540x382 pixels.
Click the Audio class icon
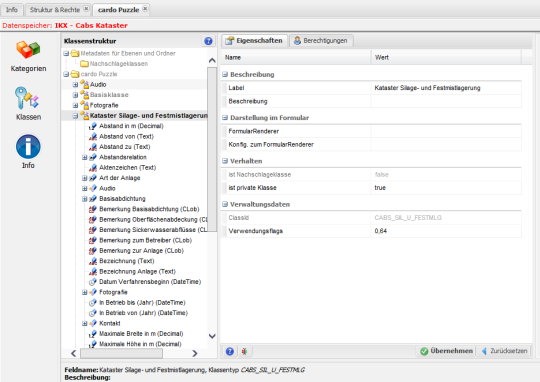[x=85, y=84]
